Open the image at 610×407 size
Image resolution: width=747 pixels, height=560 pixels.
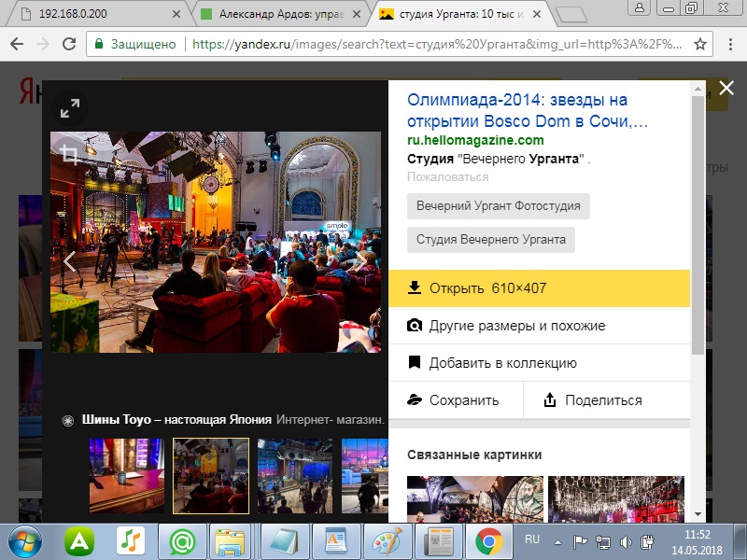point(540,288)
